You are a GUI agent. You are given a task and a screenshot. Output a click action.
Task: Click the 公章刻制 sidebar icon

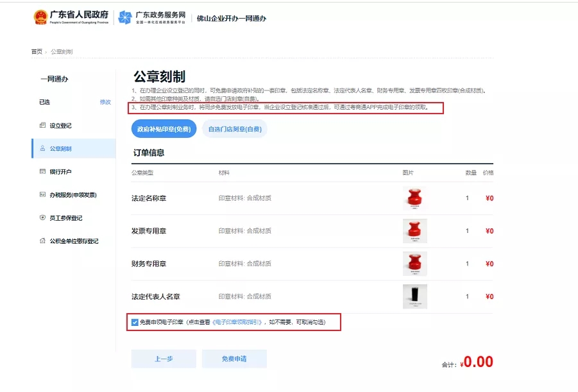click(42, 149)
